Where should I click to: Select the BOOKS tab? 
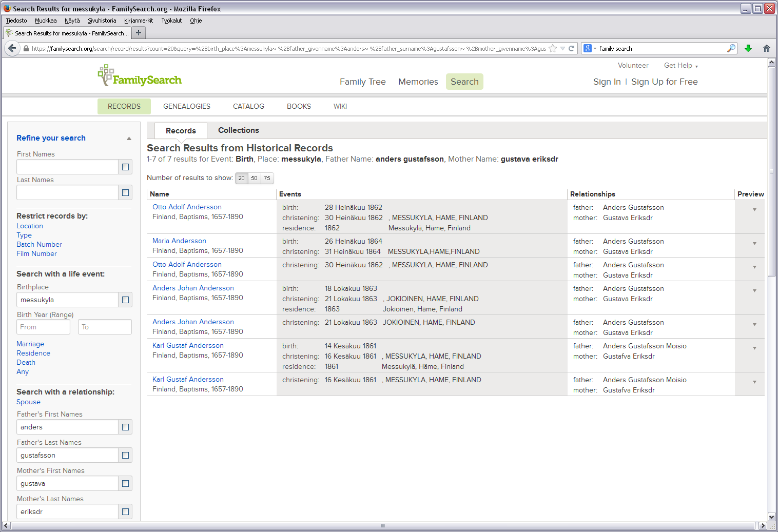coord(299,106)
